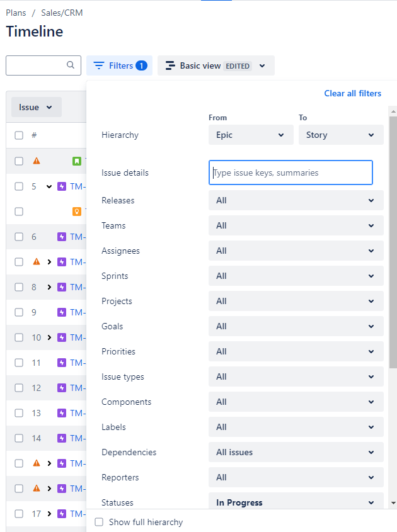
Task: Open the Hierarchy From Epic dropdown
Action: (x=251, y=135)
